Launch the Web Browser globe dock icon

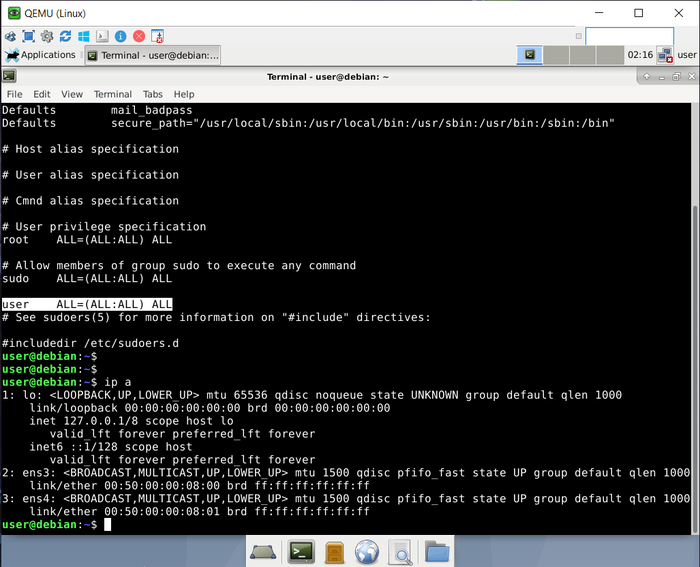click(367, 552)
